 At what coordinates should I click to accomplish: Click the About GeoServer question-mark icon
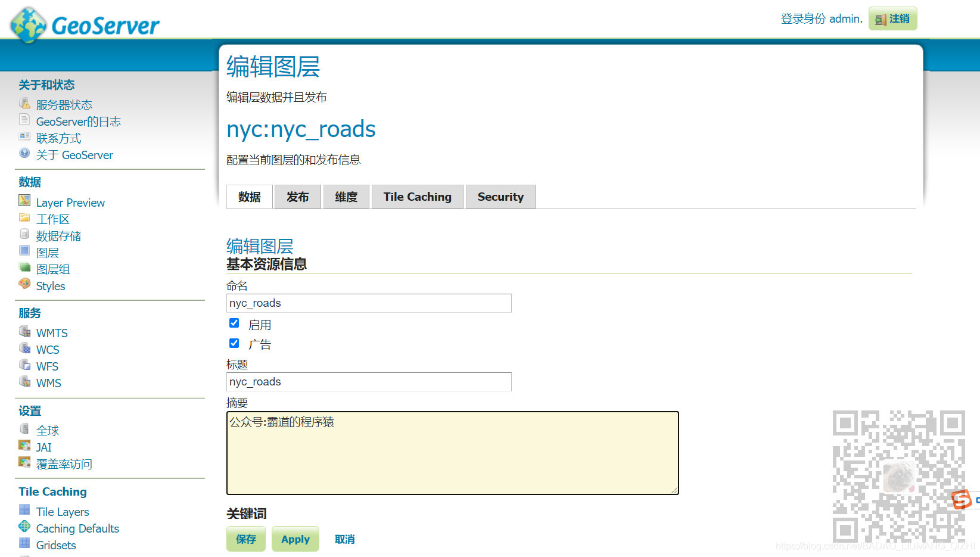click(x=24, y=153)
